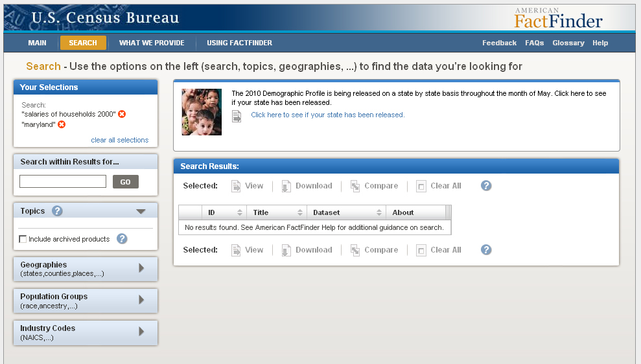Click the lower View document icon

click(236, 250)
